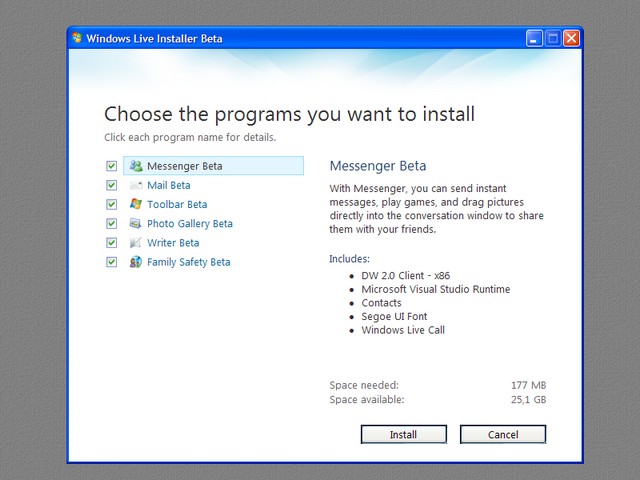Click the Install button
This screenshot has height=480, width=640.
point(404,434)
